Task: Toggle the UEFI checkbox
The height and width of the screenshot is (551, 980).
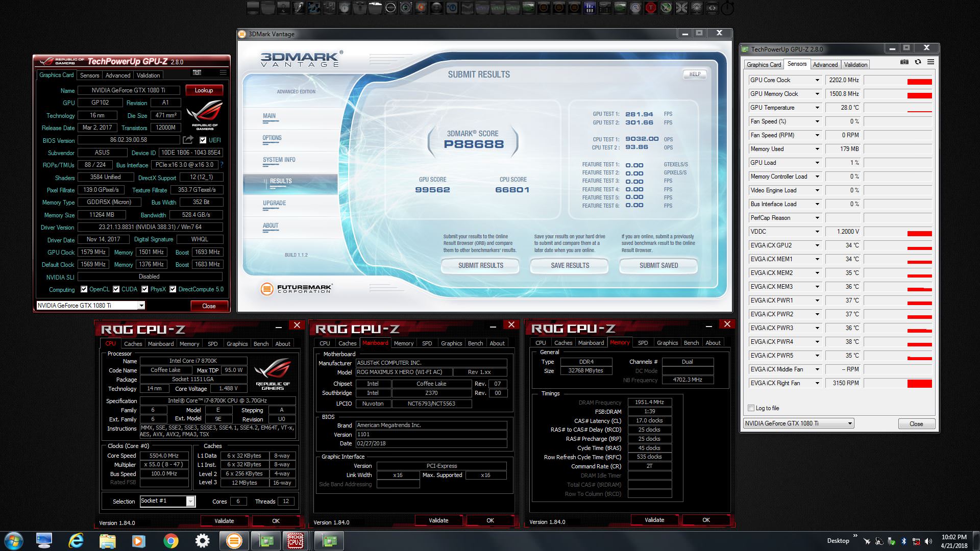Action: (203, 140)
